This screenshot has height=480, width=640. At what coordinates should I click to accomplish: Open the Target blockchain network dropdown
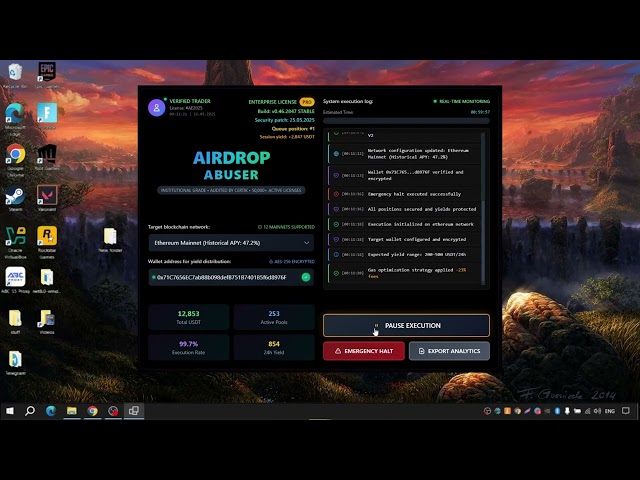pyautogui.click(x=231, y=243)
